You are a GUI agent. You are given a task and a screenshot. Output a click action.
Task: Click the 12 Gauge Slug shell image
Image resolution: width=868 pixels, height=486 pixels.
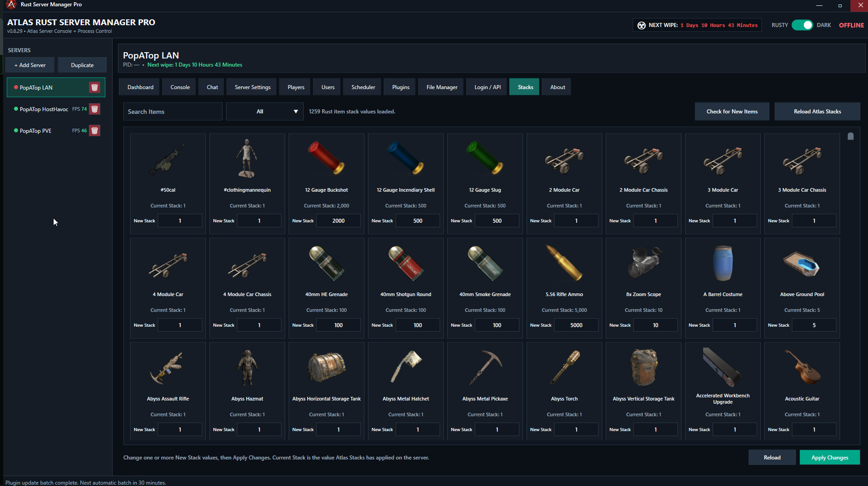pyautogui.click(x=485, y=158)
